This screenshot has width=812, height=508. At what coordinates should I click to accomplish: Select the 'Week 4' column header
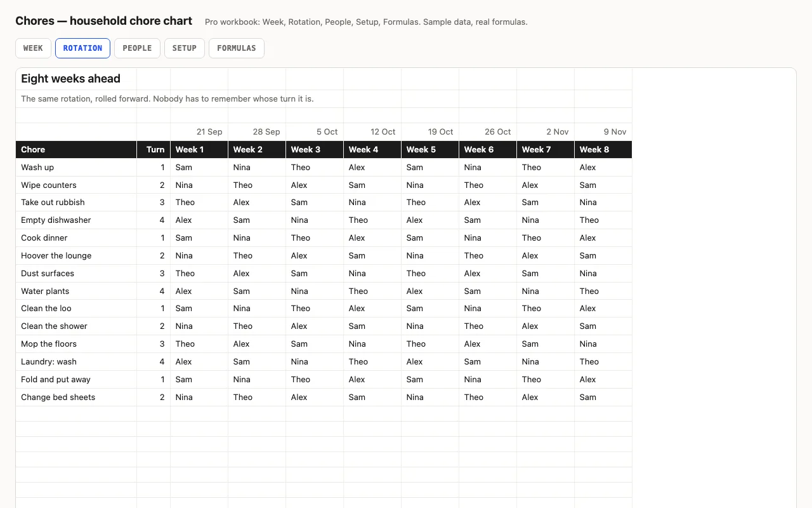coord(372,150)
